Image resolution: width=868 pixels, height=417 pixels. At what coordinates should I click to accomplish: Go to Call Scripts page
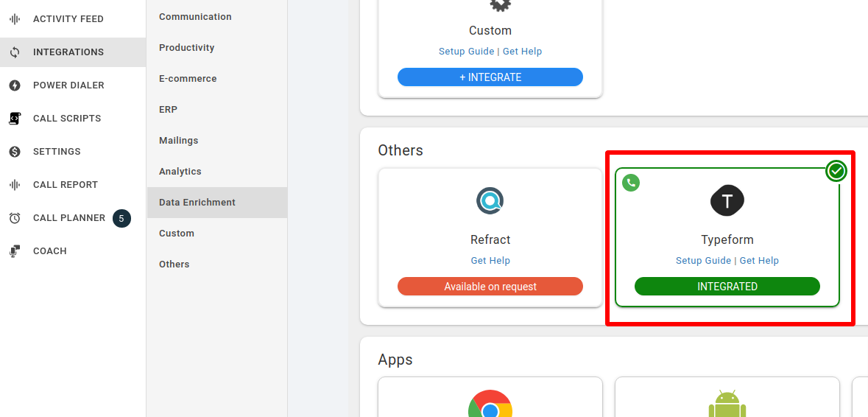73,119
